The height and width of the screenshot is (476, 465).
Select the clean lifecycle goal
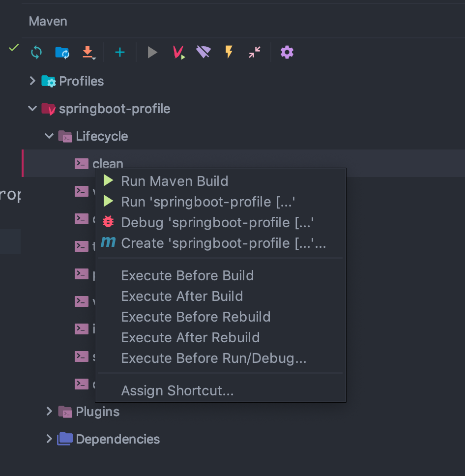click(108, 163)
